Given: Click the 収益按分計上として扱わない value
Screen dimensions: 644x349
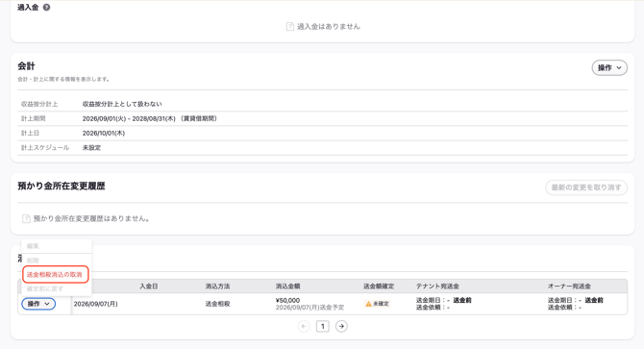Looking at the screenshot, I should click(122, 104).
